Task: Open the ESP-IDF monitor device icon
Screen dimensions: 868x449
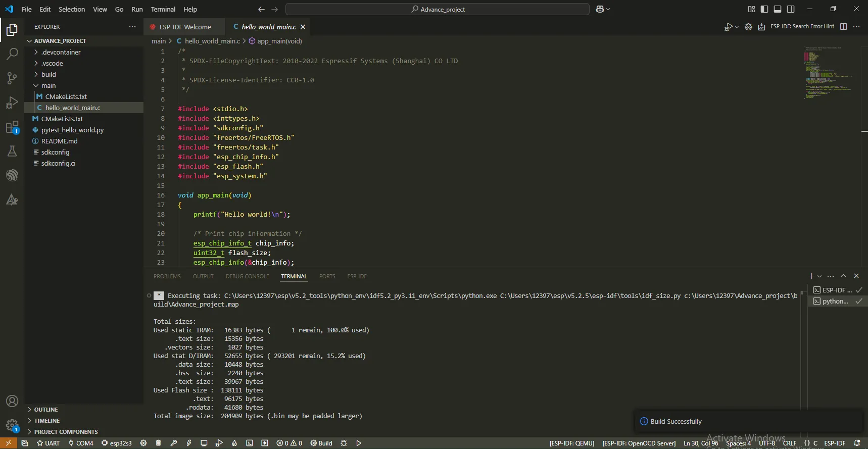Action: pos(204,443)
